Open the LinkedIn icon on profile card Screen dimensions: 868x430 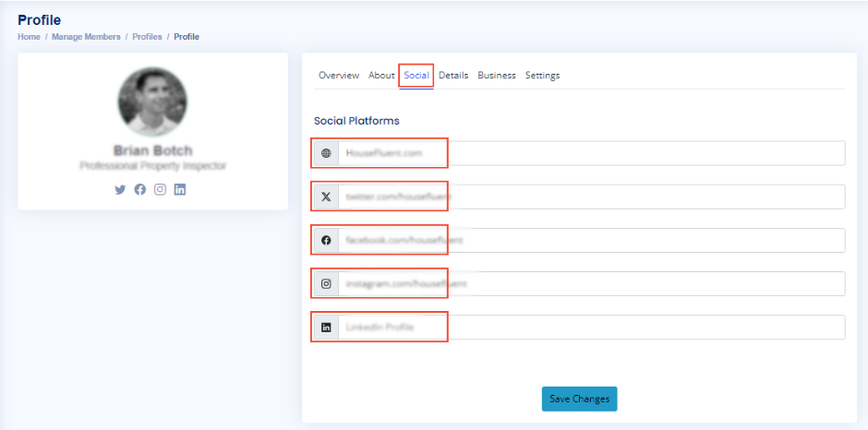pos(180,189)
